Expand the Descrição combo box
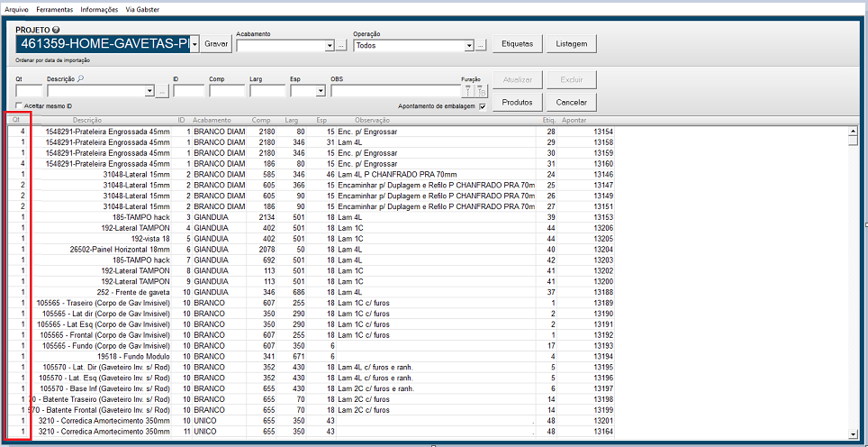 149,91
